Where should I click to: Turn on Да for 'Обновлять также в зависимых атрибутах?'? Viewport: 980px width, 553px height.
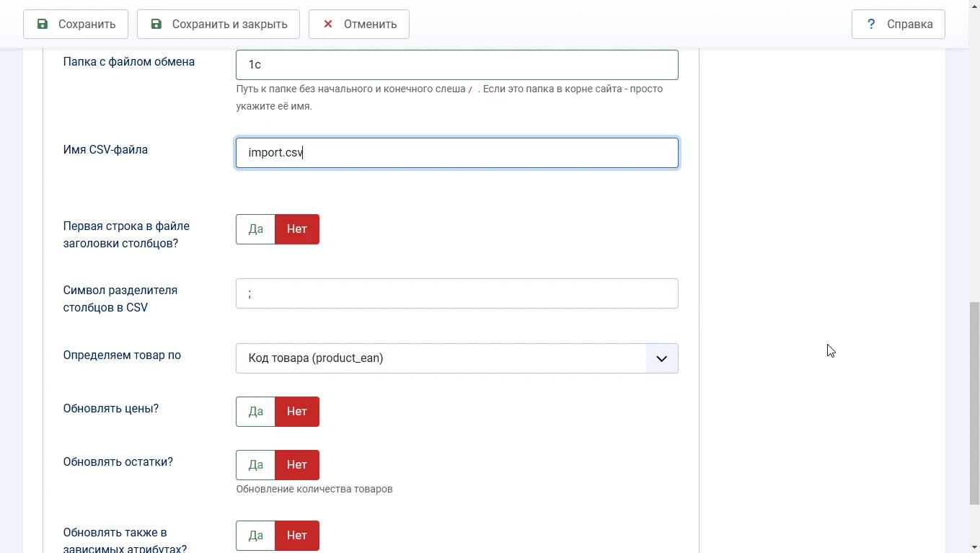click(x=256, y=536)
